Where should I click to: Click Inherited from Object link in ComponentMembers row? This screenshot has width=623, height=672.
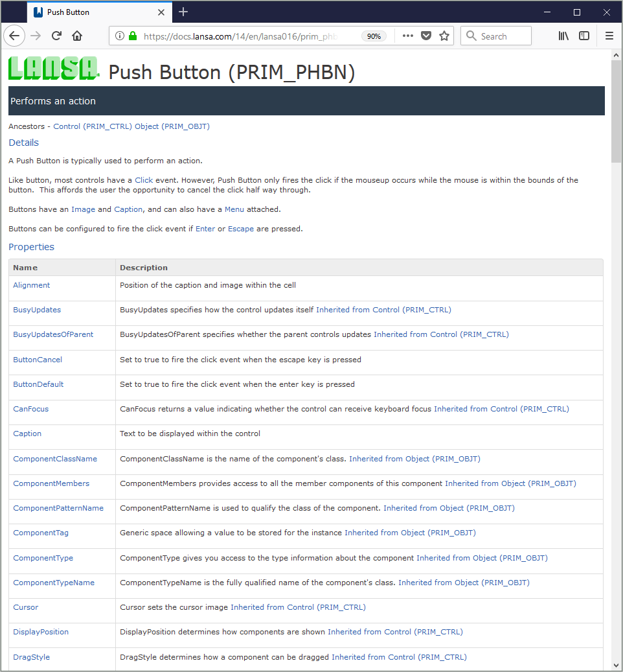[510, 483]
